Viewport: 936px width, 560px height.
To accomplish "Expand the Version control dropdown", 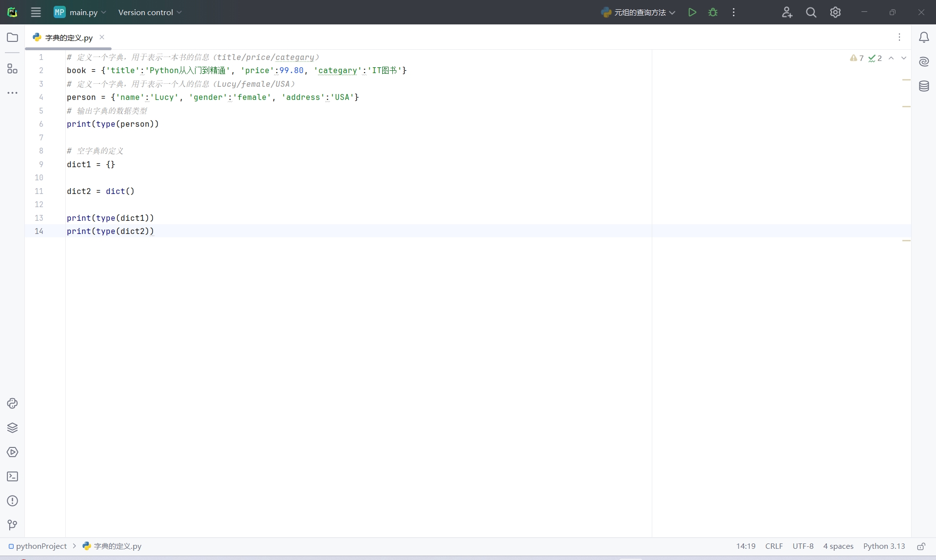I will click(150, 12).
